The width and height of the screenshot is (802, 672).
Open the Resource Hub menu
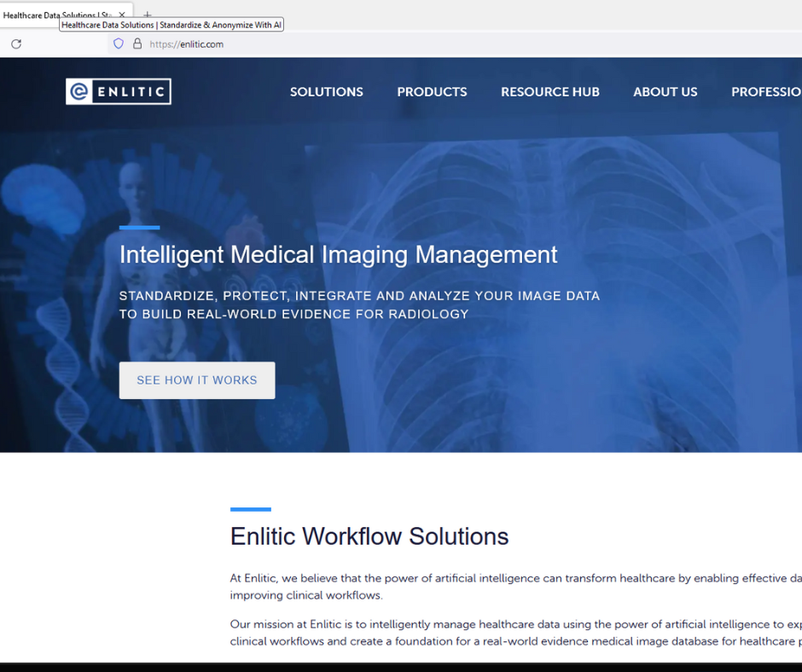[549, 92]
